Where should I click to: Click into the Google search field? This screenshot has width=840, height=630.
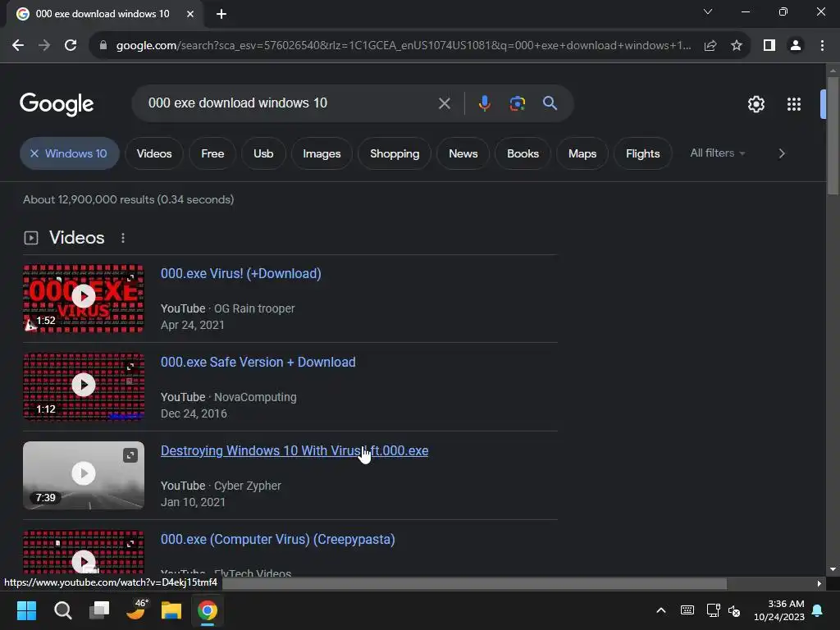pos(290,103)
